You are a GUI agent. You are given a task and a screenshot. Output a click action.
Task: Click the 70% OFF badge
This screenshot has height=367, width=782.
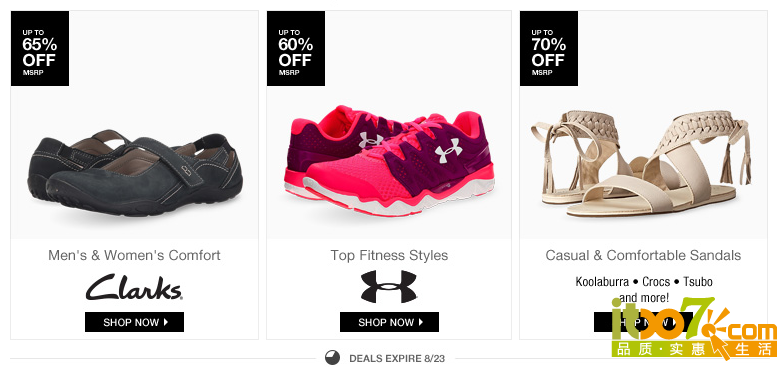tap(549, 48)
